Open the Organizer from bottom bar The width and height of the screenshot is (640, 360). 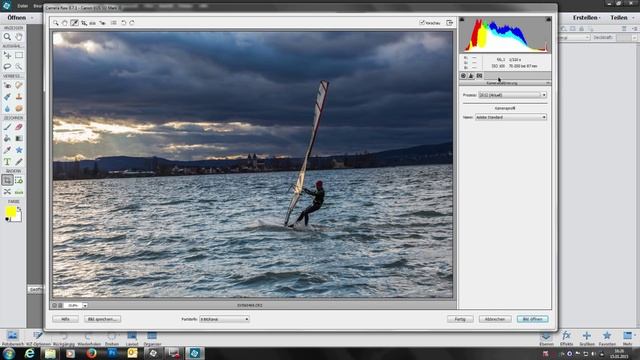[152, 338]
